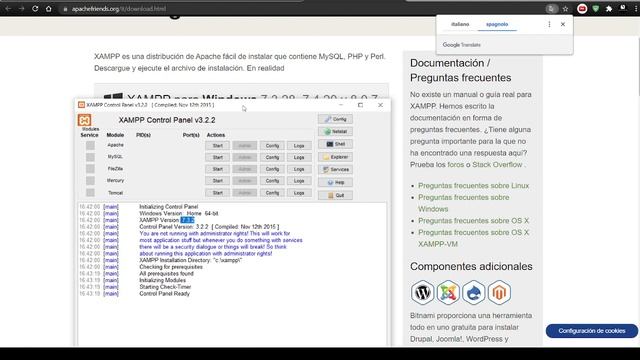This screenshot has height=360, width=640.
Task: Launch the Shell from XAMPP panel
Action: point(335,144)
